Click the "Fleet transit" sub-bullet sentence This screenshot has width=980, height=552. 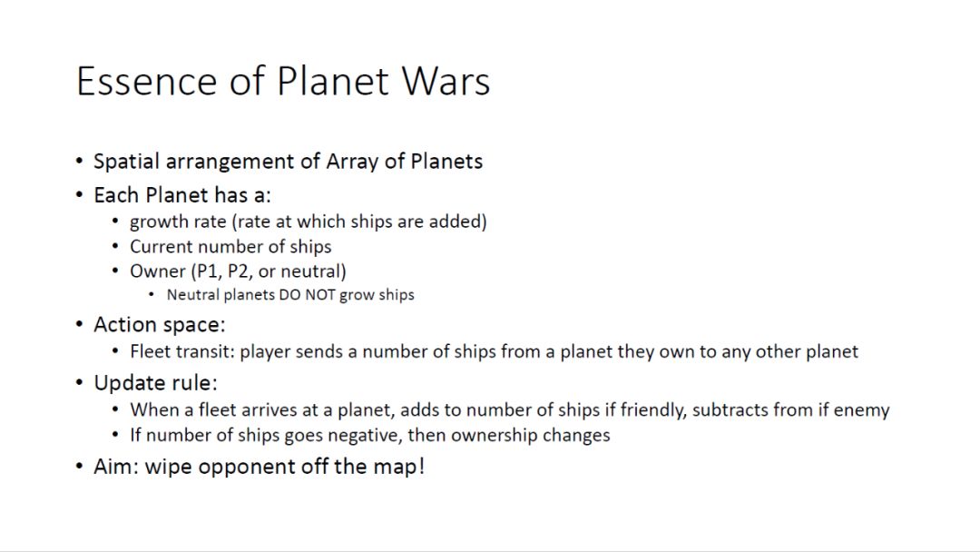pyautogui.click(x=494, y=351)
